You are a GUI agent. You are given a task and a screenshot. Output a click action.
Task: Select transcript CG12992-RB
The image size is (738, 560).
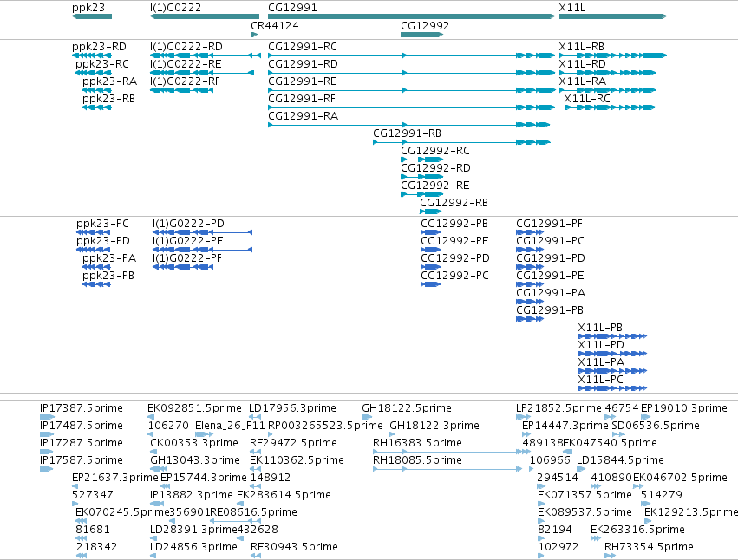pos(431,212)
